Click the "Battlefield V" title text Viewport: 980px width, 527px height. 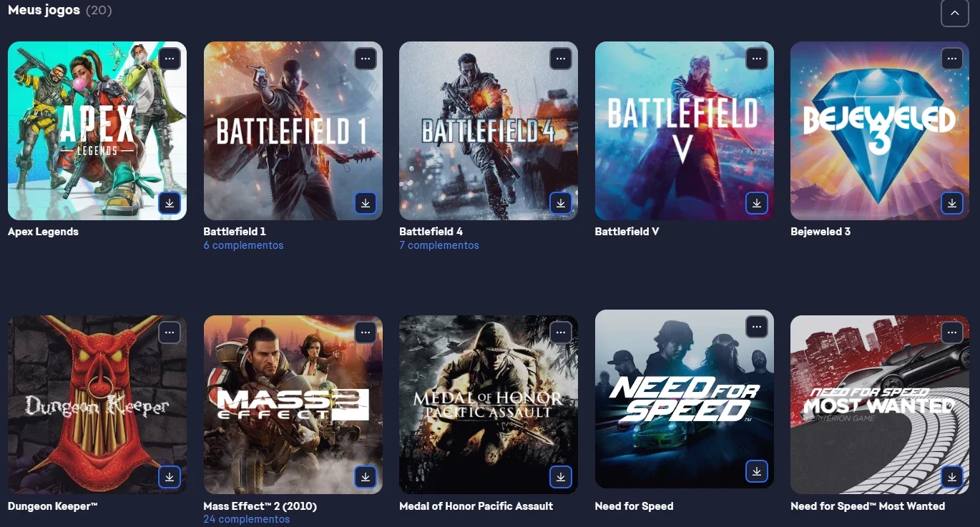627,232
